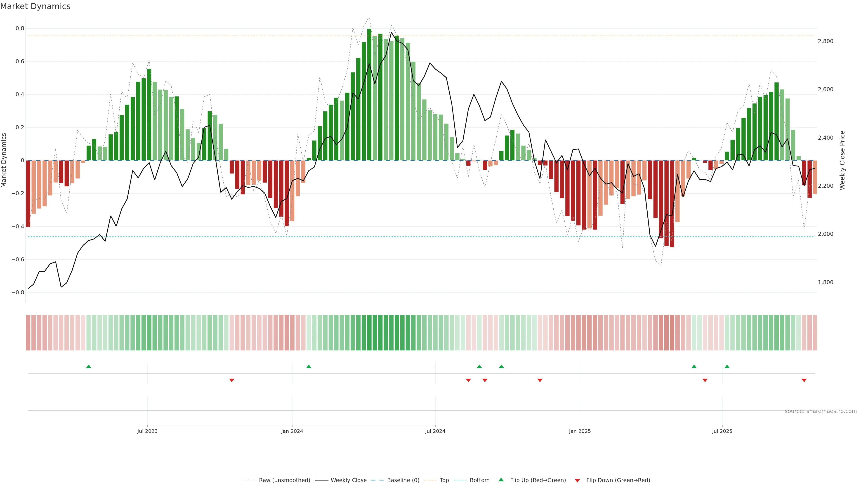Toggle the Bottom legend entry
The width and height of the screenshot is (868, 488).
coord(479,480)
